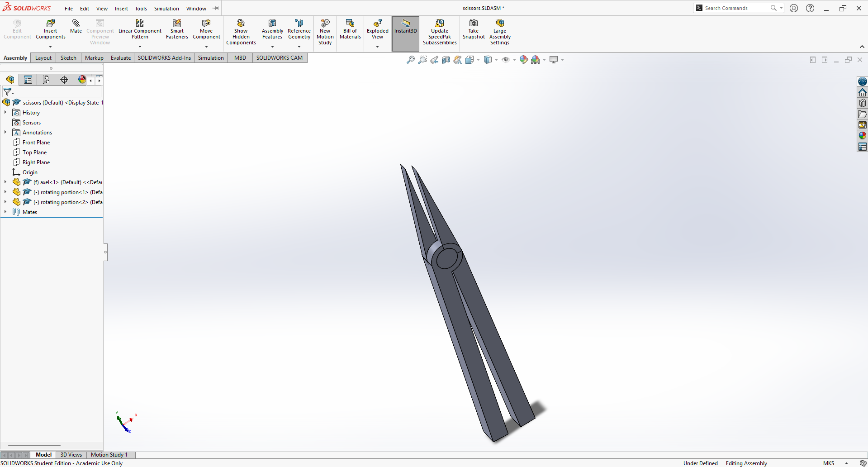Activate Section View icon

coord(446,60)
